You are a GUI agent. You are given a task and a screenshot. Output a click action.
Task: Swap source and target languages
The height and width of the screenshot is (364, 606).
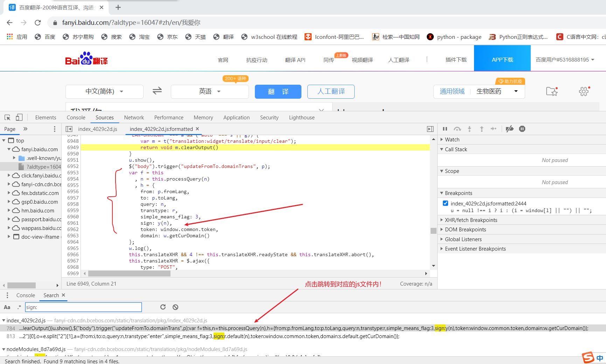[157, 91]
